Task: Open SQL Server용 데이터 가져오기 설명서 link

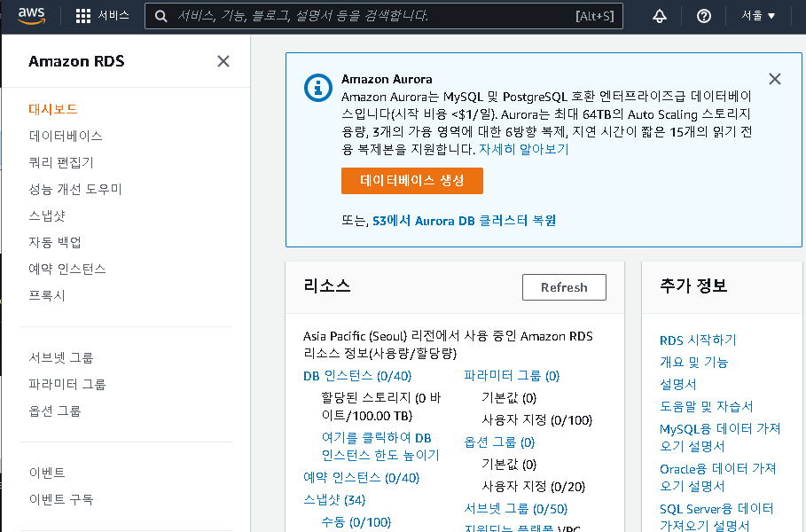Action: pos(716,517)
